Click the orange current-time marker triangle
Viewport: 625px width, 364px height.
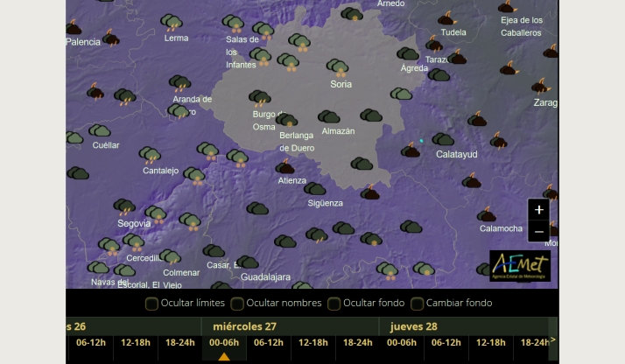point(223,357)
